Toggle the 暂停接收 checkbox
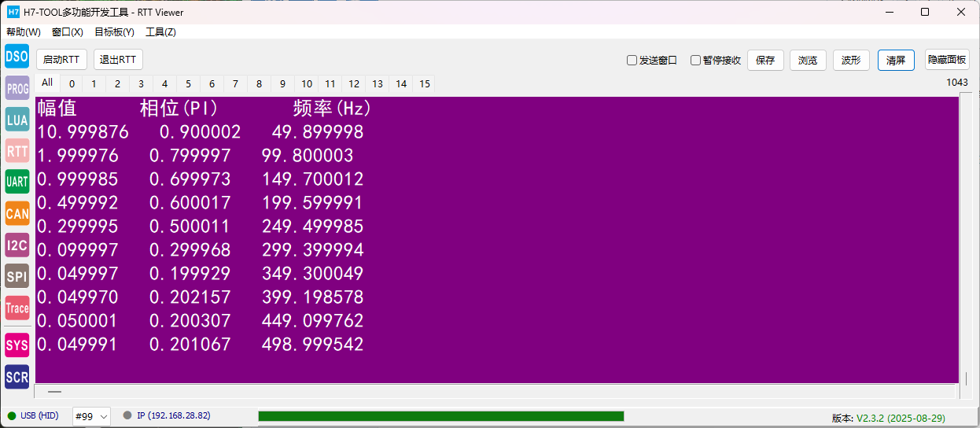Viewport: 980px width, 428px height. [695, 61]
